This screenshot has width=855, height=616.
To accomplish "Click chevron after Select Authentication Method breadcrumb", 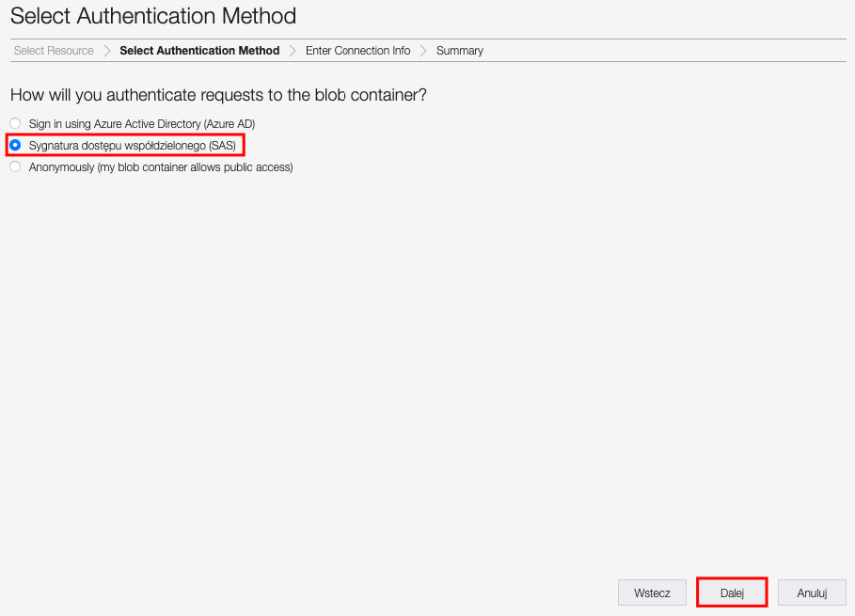I will click(293, 51).
